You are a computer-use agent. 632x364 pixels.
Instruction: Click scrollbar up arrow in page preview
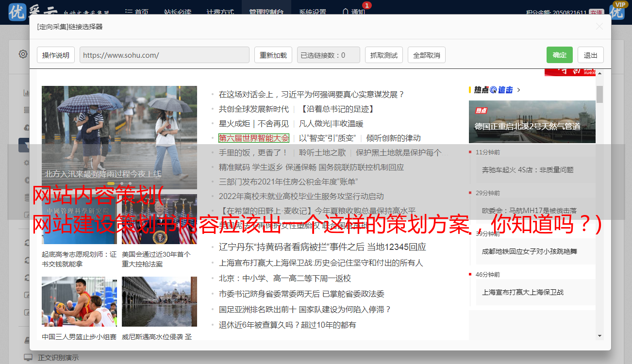[599, 73]
